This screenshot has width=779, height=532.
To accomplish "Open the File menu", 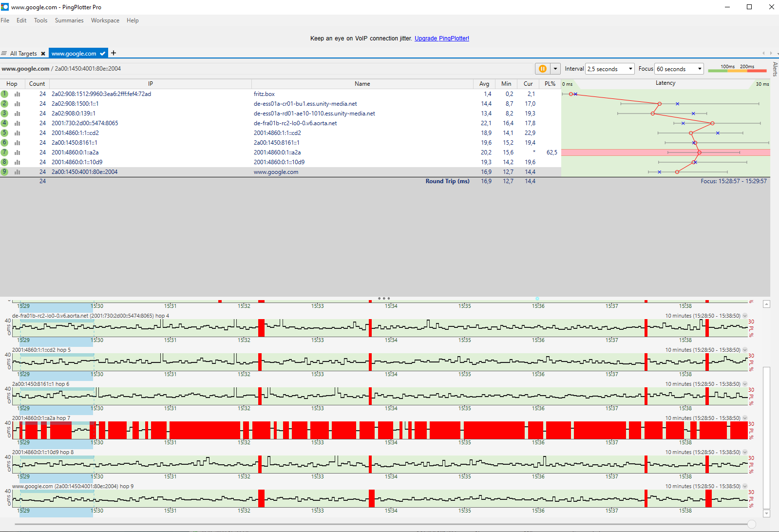I will pyautogui.click(x=5, y=20).
